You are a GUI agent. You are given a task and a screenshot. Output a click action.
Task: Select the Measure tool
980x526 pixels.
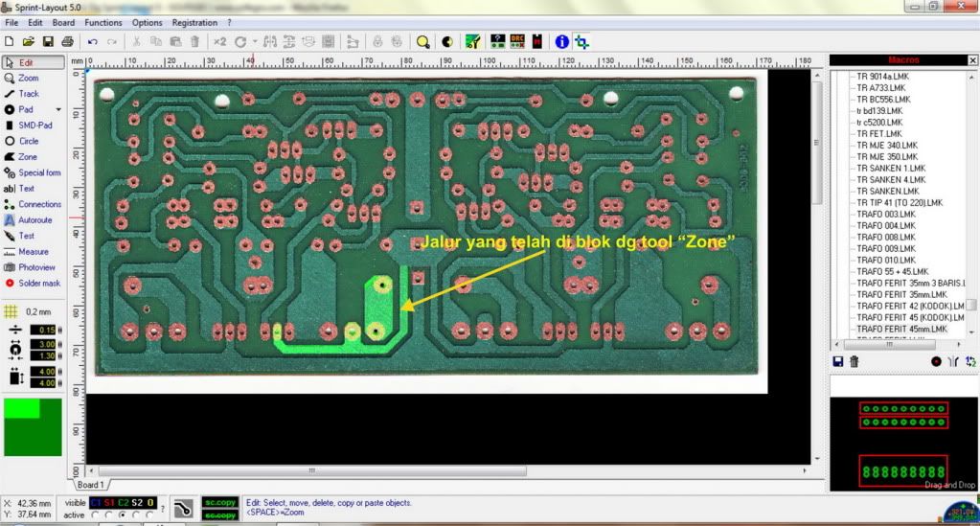point(26,251)
